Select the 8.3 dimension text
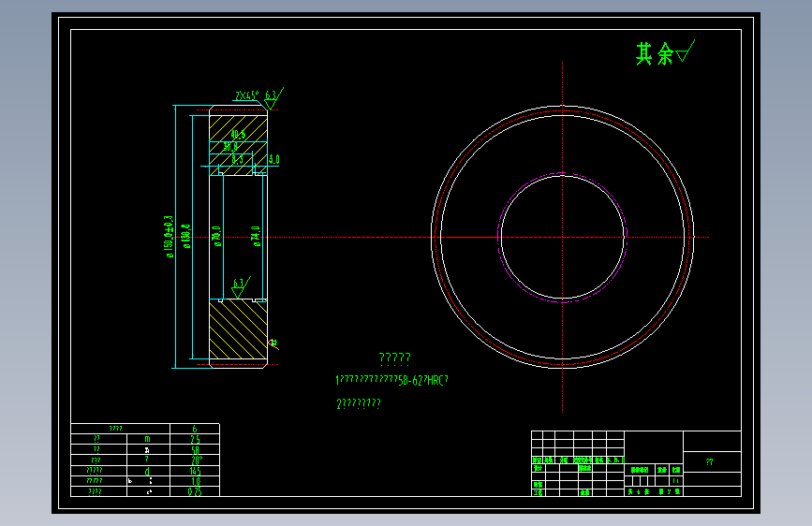812x526 pixels. (237, 159)
